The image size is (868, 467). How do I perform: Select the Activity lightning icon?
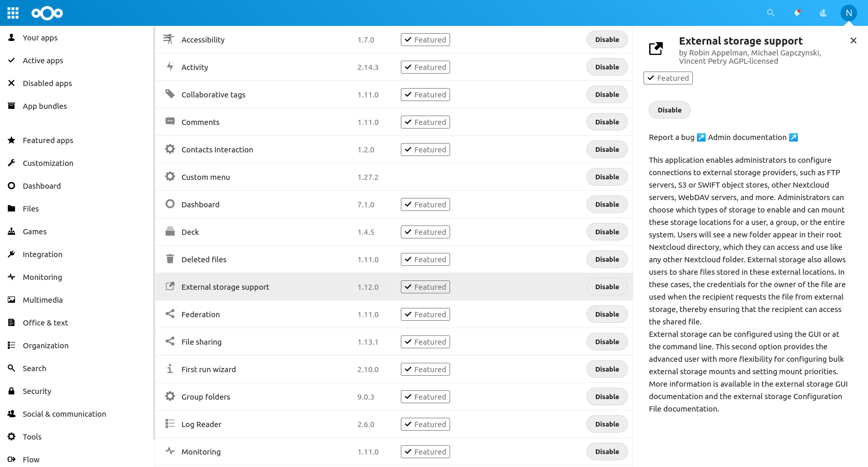pyautogui.click(x=170, y=66)
